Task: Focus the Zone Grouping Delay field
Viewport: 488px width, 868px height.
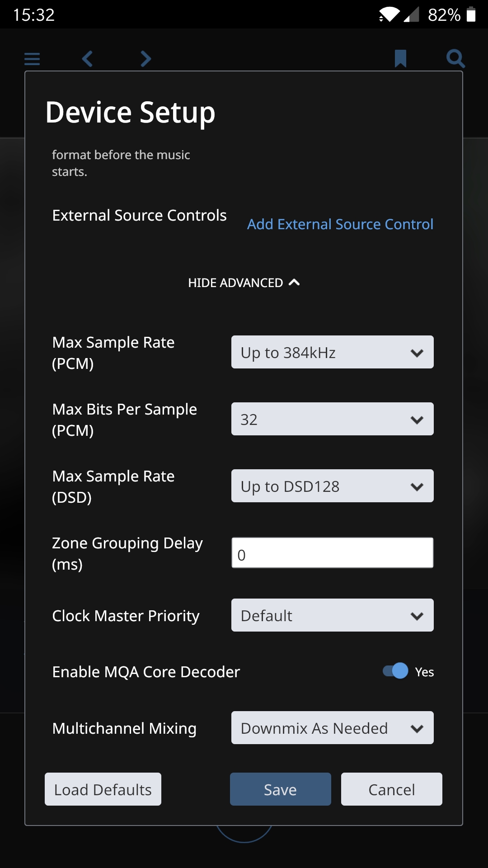Action: coord(332,553)
